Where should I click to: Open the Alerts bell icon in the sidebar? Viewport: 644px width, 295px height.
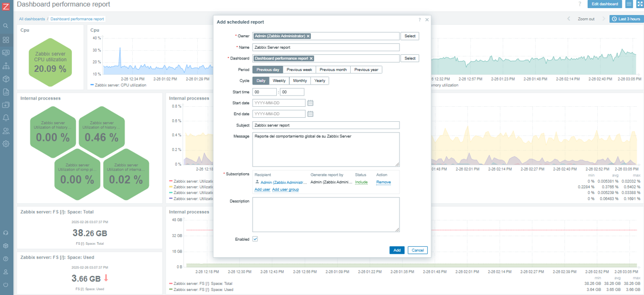coord(6,118)
